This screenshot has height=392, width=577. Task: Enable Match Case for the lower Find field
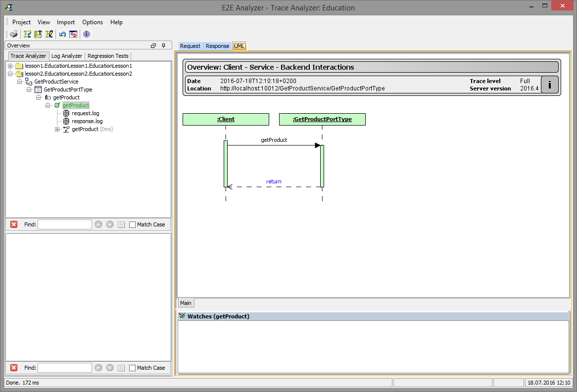[132, 367]
